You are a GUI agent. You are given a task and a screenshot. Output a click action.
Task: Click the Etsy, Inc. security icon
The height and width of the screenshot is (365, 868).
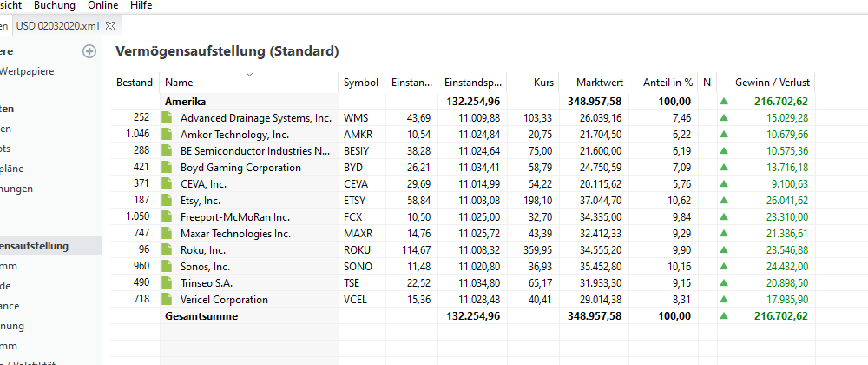click(169, 201)
